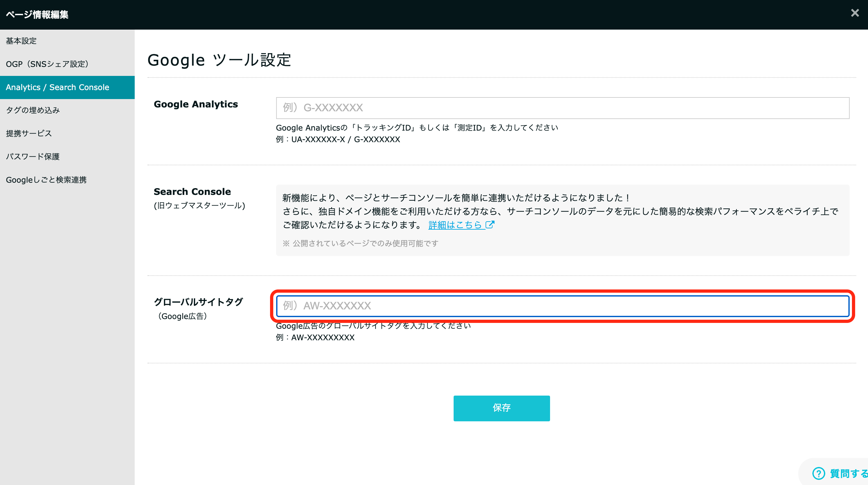Click the (旧ウェブマスターツール) subtitle
Screen dimensions: 868x485
(x=199, y=206)
